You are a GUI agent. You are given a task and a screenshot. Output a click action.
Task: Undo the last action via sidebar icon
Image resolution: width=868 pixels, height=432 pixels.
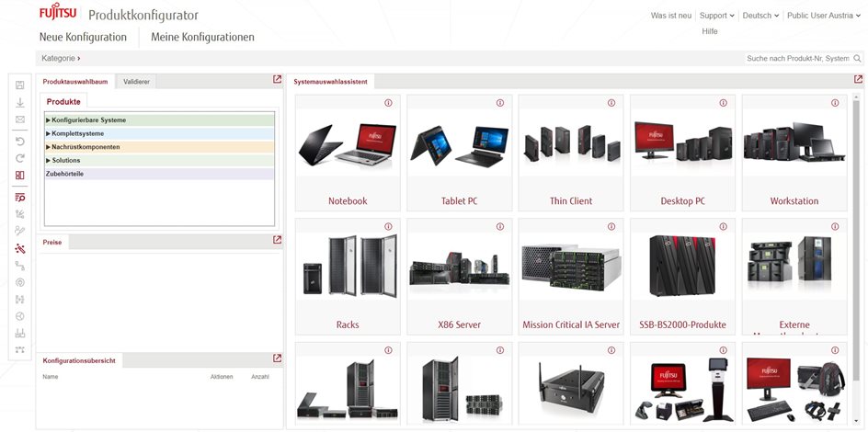click(20, 141)
